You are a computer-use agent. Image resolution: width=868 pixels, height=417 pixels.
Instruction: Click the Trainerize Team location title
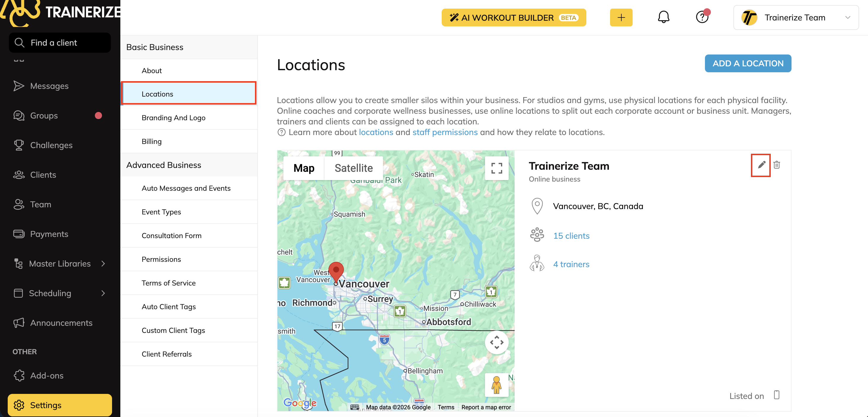[569, 166]
